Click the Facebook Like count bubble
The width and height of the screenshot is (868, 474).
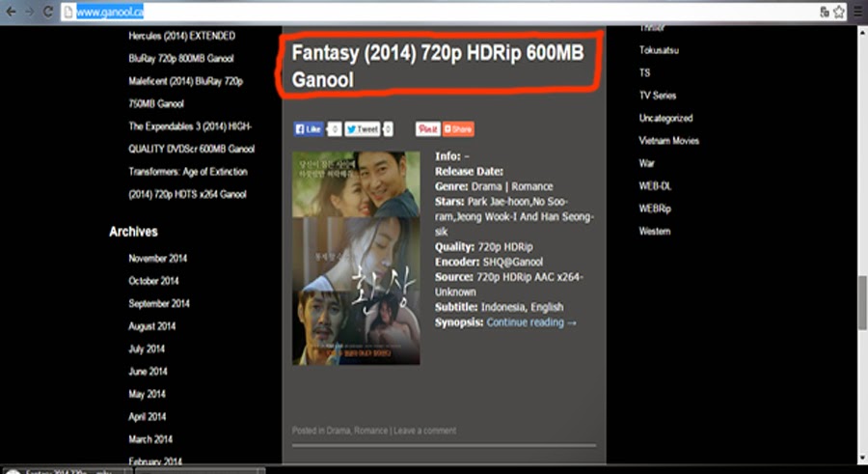pos(334,129)
